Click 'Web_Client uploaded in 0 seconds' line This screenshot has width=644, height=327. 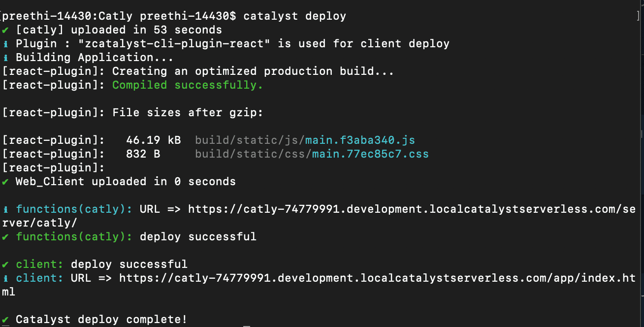(126, 182)
